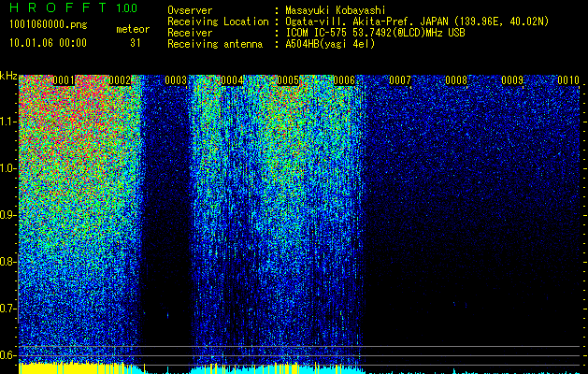Click the Ovserver name Masayuki Kobayashi
This screenshot has width=588, height=374.
point(336,10)
